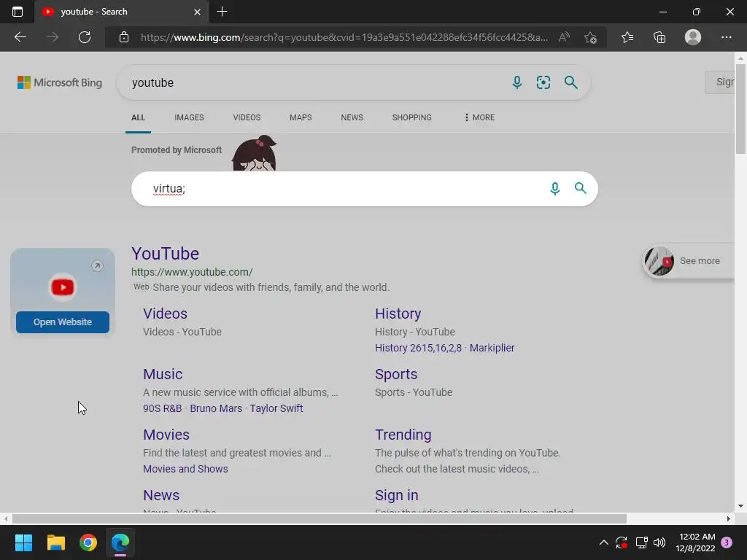747x560 pixels.
Task: Expand the MORE menu
Action: tap(479, 117)
